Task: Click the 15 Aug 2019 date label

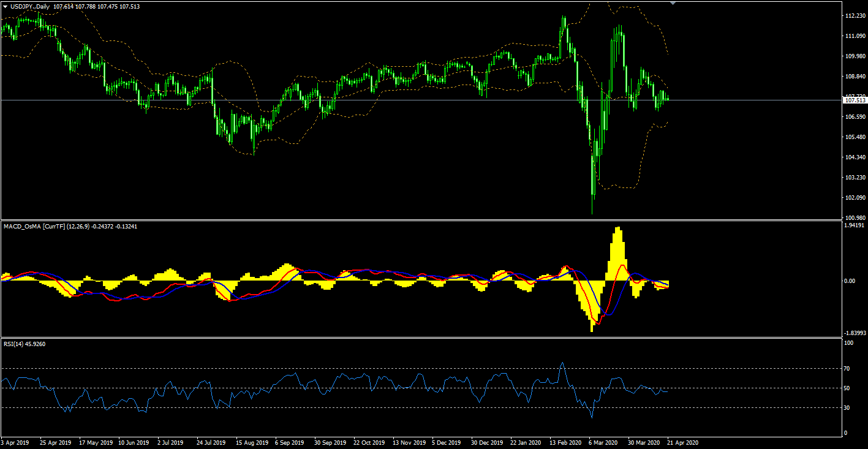Action: [252, 442]
